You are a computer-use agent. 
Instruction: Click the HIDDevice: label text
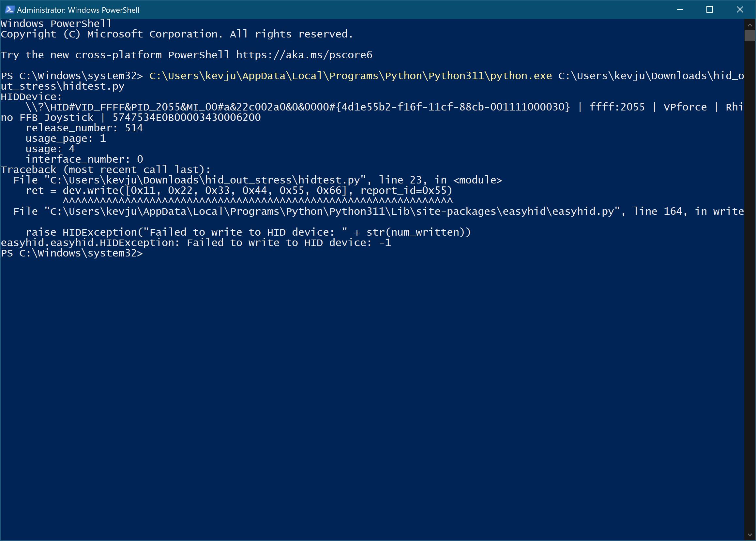[x=31, y=97]
